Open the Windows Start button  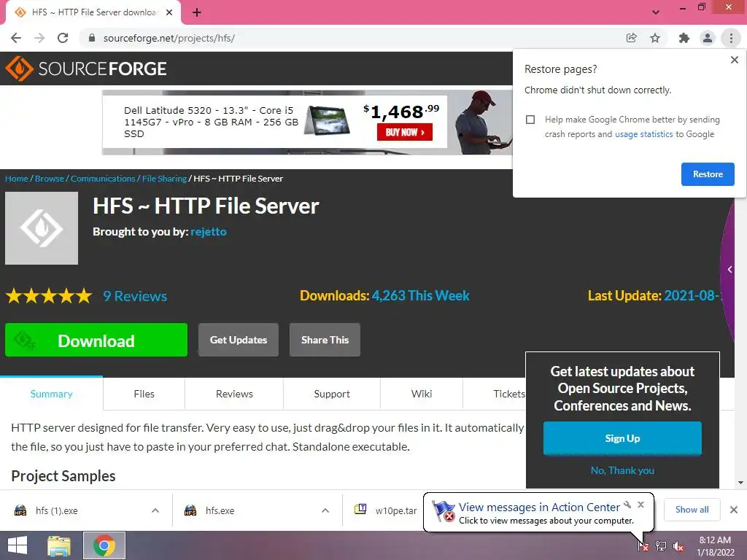pos(18,545)
